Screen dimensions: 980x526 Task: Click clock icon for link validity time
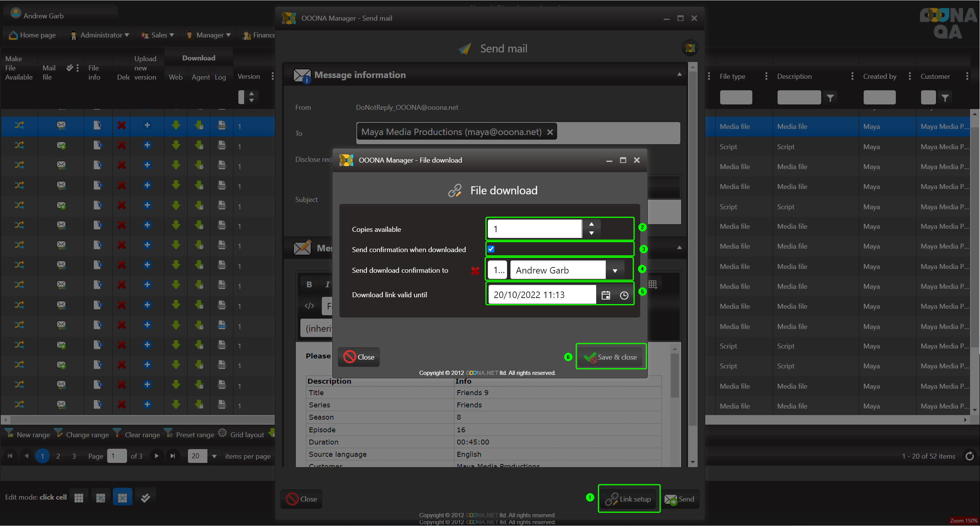pyautogui.click(x=624, y=295)
